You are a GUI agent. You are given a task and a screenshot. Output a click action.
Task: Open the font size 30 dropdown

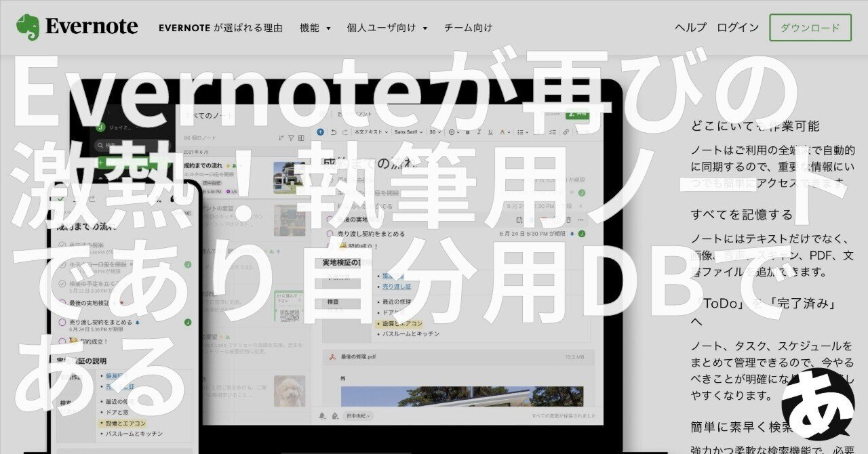(x=434, y=132)
